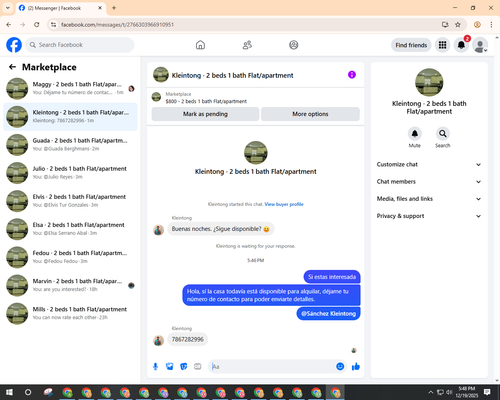Click Kleintong avatar in right panel
This screenshot has height=400, width=500.
[429, 82]
